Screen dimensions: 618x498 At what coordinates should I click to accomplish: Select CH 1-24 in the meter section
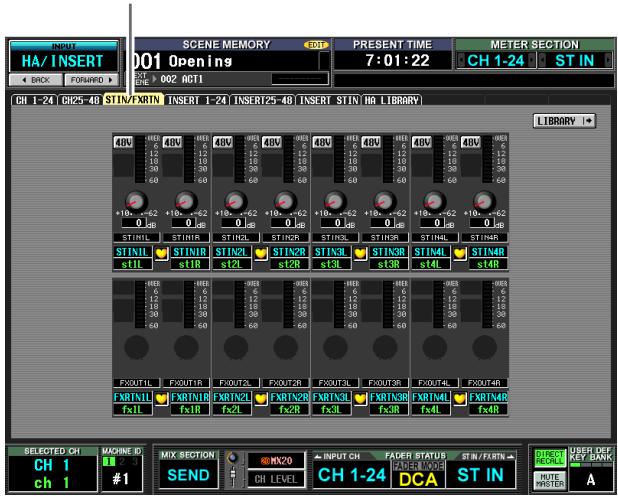(x=496, y=61)
